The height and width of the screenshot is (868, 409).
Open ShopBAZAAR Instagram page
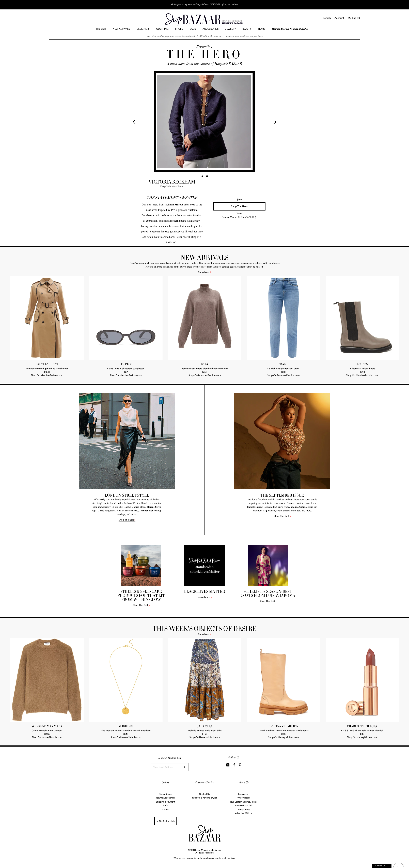[x=228, y=765]
